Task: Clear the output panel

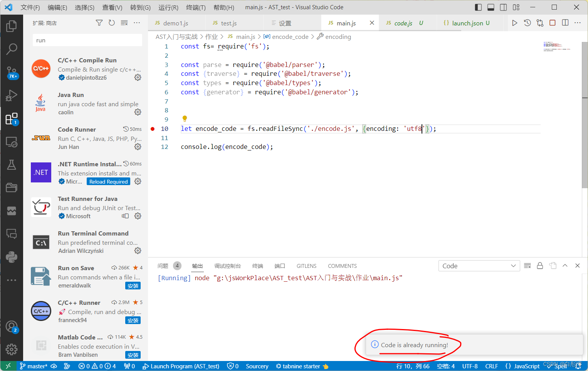Action: (x=528, y=266)
